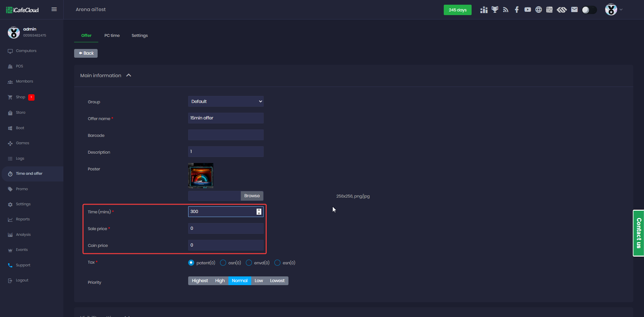Set priority to Highest
This screenshot has width=644, height=317.
[200, 281]
